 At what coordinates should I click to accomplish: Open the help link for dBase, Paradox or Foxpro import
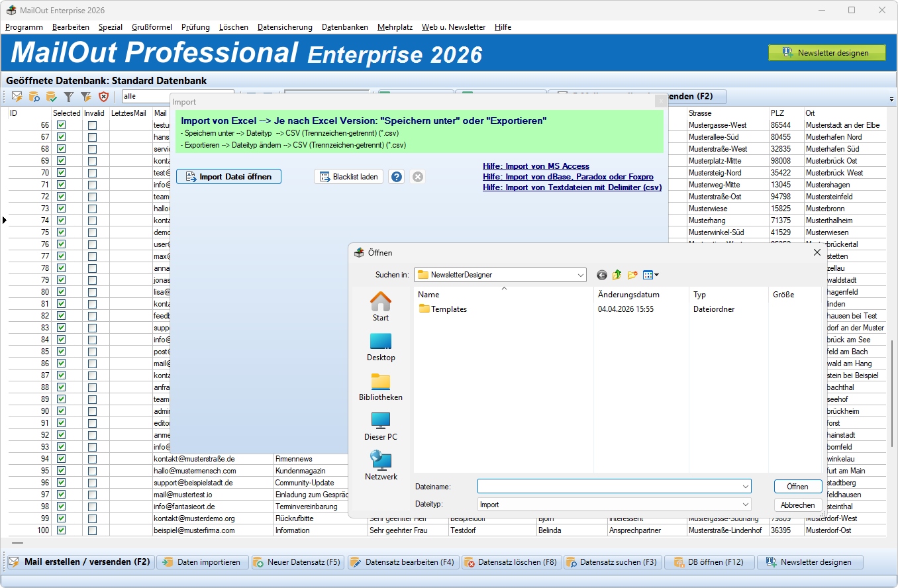pyautogui.click(x=568, y=177)
